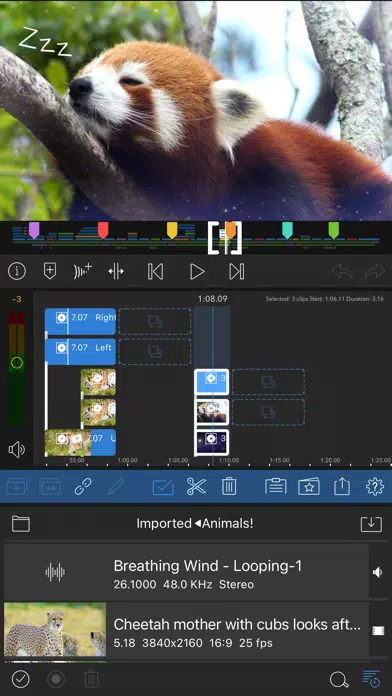
Task: Open the favorites folder with star
Action: [309, 487]
